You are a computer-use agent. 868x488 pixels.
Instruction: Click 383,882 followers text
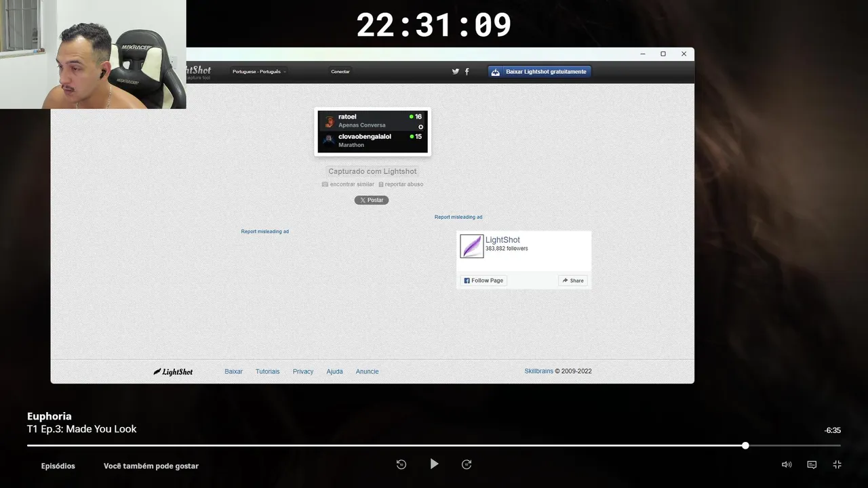pos(507,249)
